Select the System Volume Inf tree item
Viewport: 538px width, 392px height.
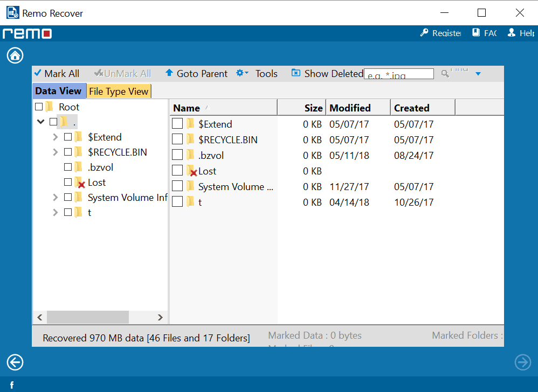pos(128,198)
